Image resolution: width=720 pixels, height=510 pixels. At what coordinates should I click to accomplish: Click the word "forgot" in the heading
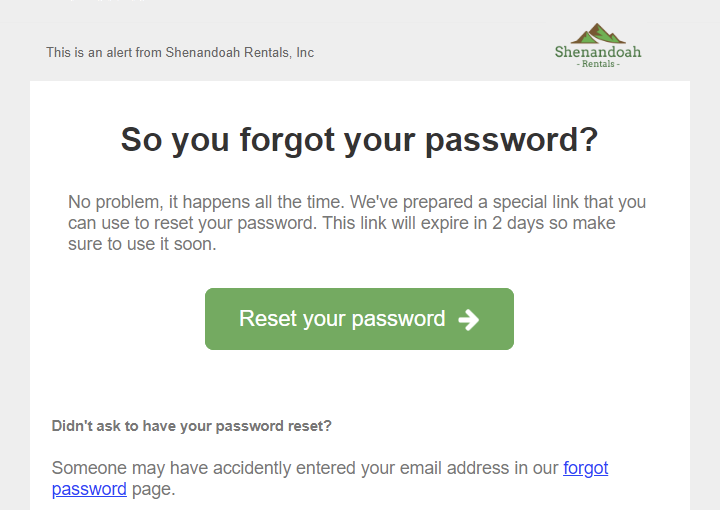[x=287, y=139]
